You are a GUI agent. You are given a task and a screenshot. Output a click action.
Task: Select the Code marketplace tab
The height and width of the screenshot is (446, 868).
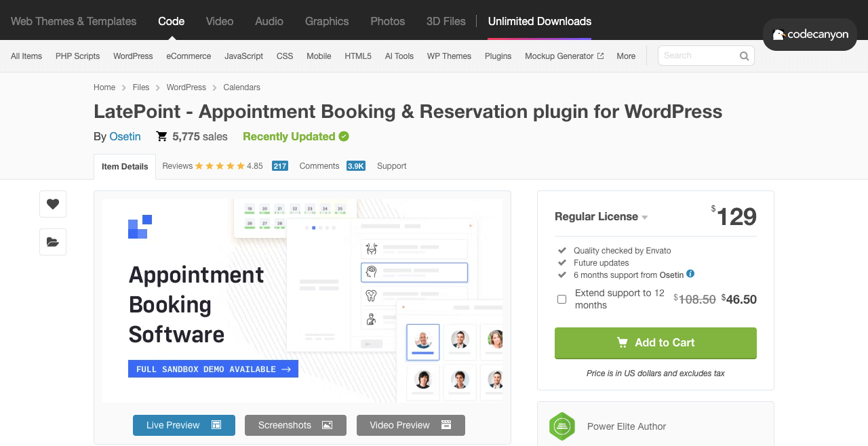point(171,21)
